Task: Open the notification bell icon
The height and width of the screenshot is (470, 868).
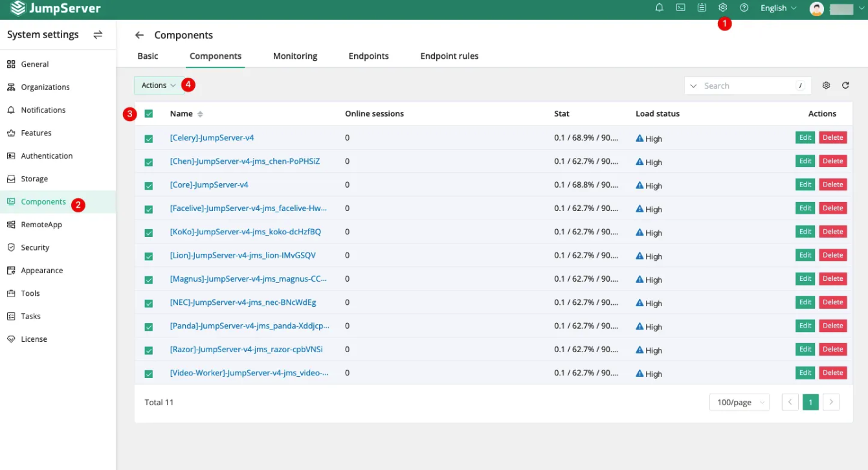Action: (660, 8)
